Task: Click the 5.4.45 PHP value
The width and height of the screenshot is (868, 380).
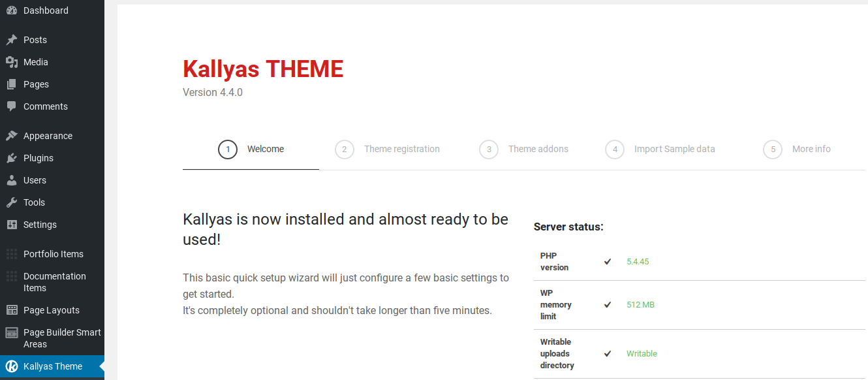Action: pos(638,262)
